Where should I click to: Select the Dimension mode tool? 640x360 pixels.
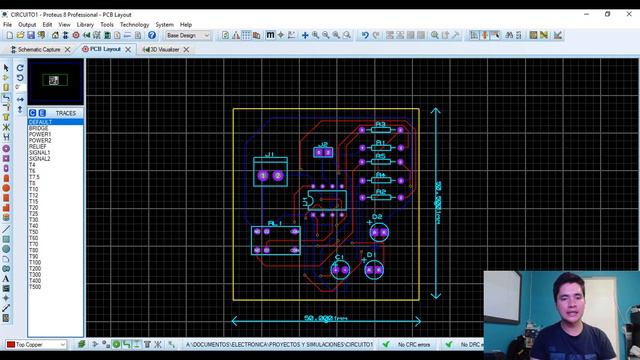[6, 309]
